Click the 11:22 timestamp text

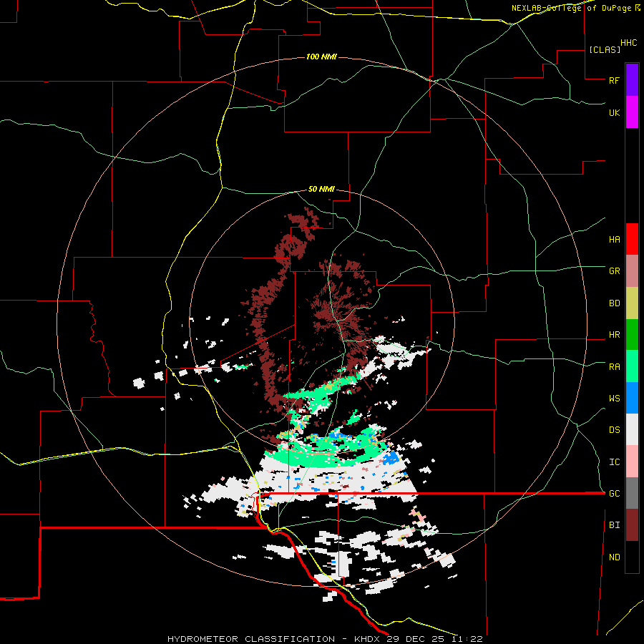467,639
